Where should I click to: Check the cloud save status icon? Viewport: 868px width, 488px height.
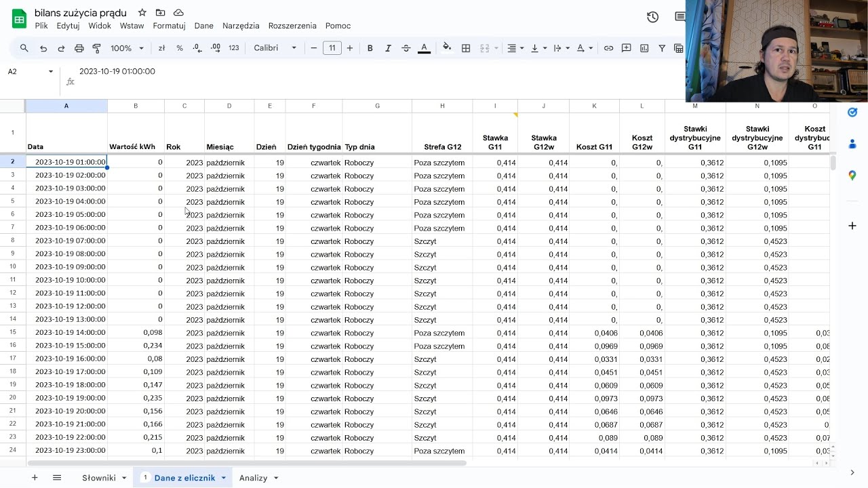178,13
